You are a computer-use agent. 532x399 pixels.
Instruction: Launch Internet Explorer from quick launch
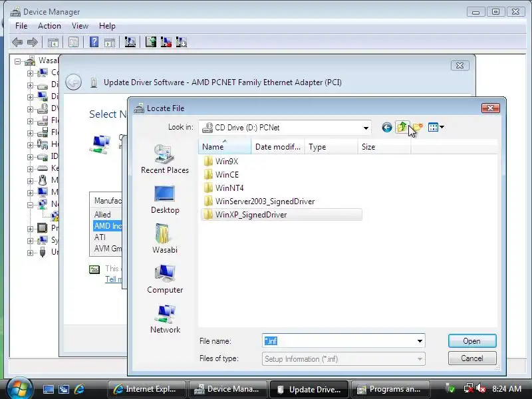click(x=79, y=389)
